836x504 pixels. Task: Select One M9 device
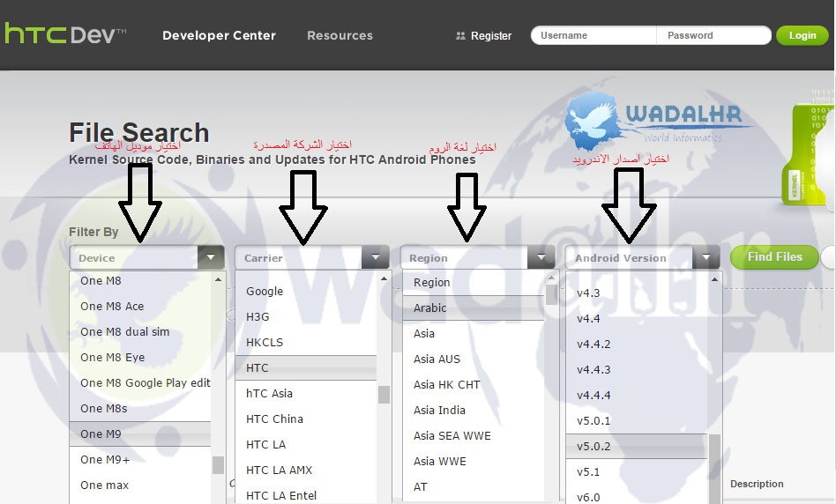pos(140,434)
